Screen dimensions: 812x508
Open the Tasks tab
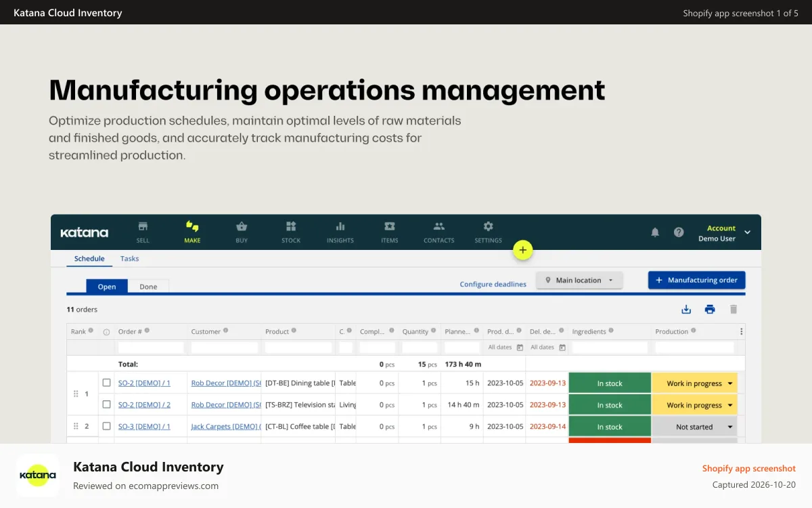(x=129, y=259)
